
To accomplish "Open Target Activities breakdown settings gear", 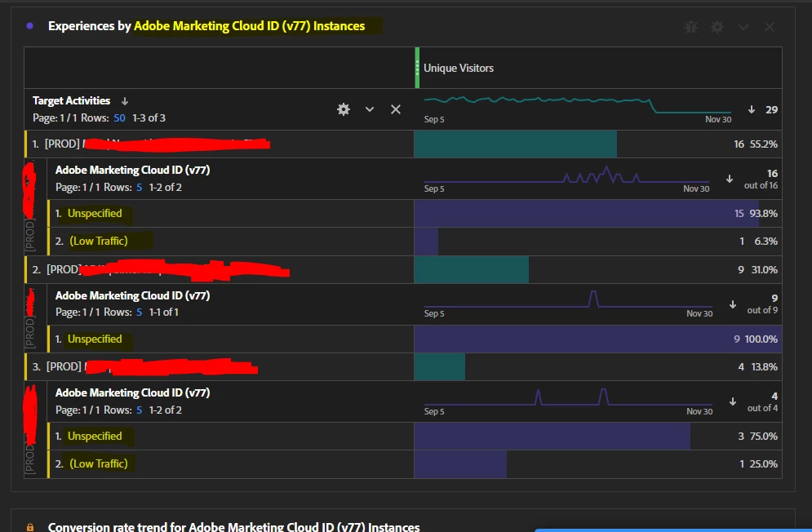I will pos(344,109).
